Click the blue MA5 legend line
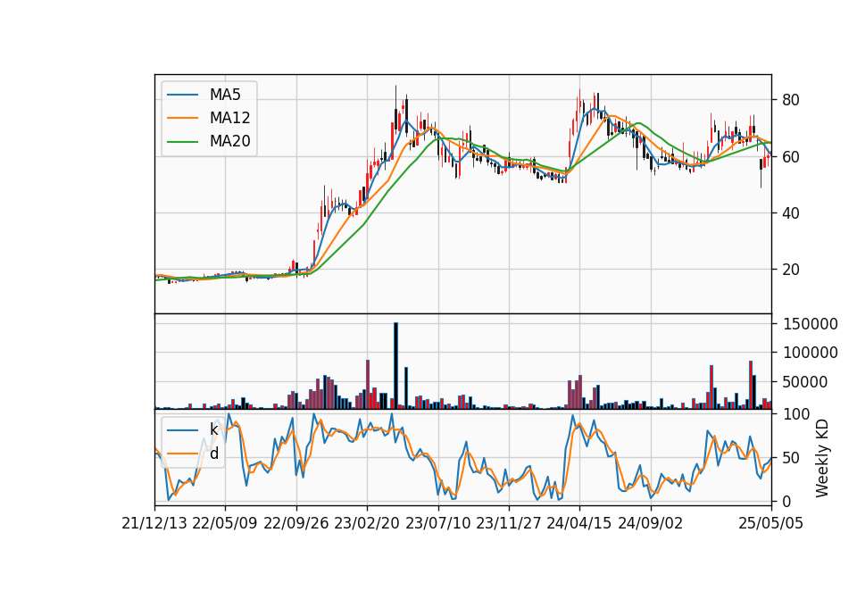The width and height of the screenshot is (857, 616). point(182,95)
